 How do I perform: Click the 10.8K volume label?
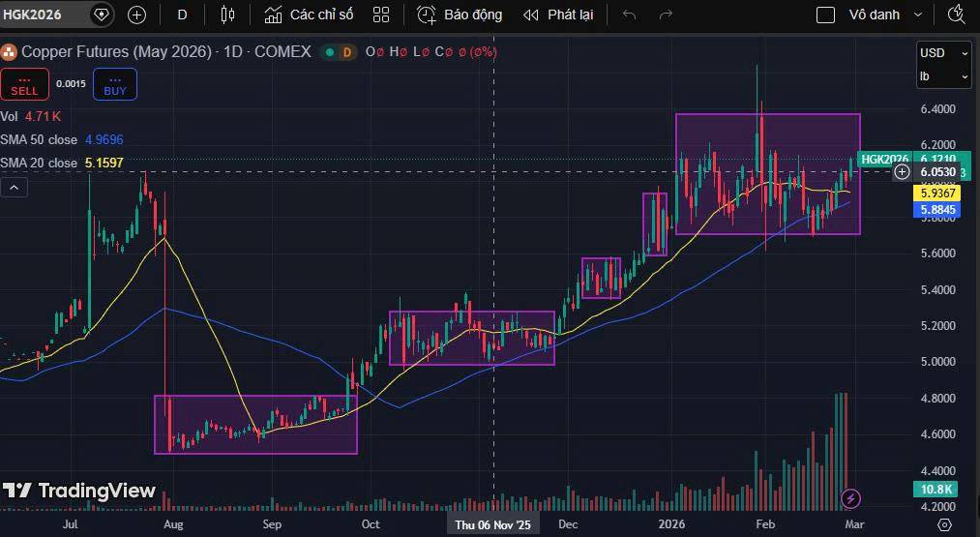point(936,489)
